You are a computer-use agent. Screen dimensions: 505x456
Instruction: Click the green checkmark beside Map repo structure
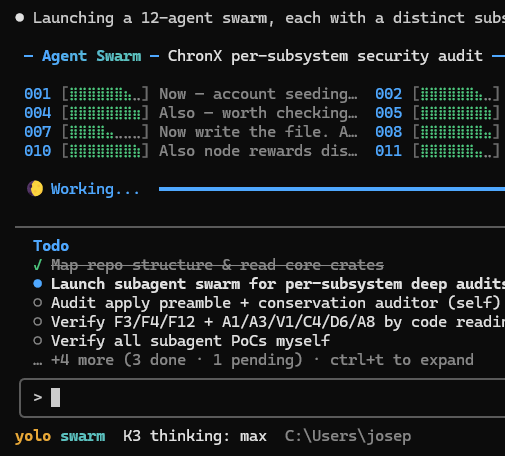point(38,265)
